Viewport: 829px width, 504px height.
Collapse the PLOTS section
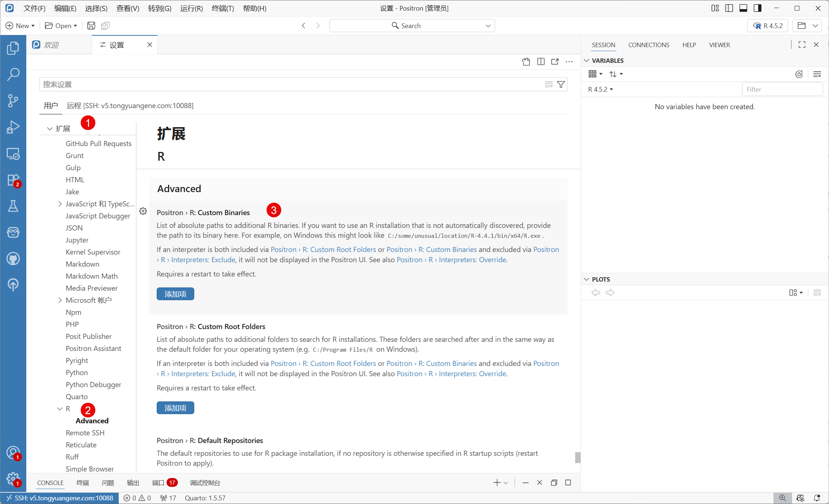[587, 279]
